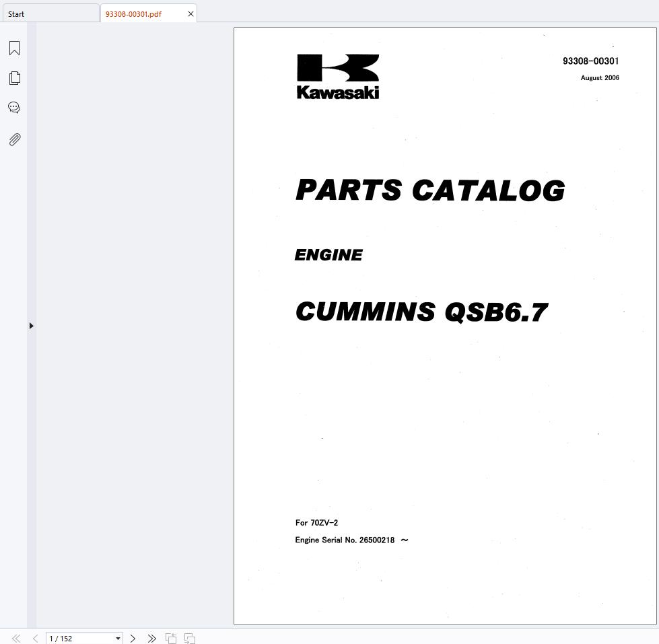Screen dimensions: 659x644
Task: Close the 93308-00301.pdf tab
Action: 190,13
